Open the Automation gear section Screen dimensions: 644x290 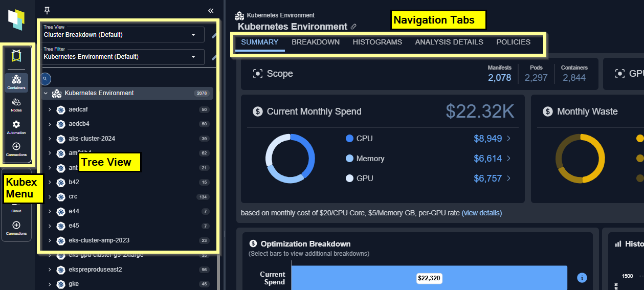tap(16, 127)
